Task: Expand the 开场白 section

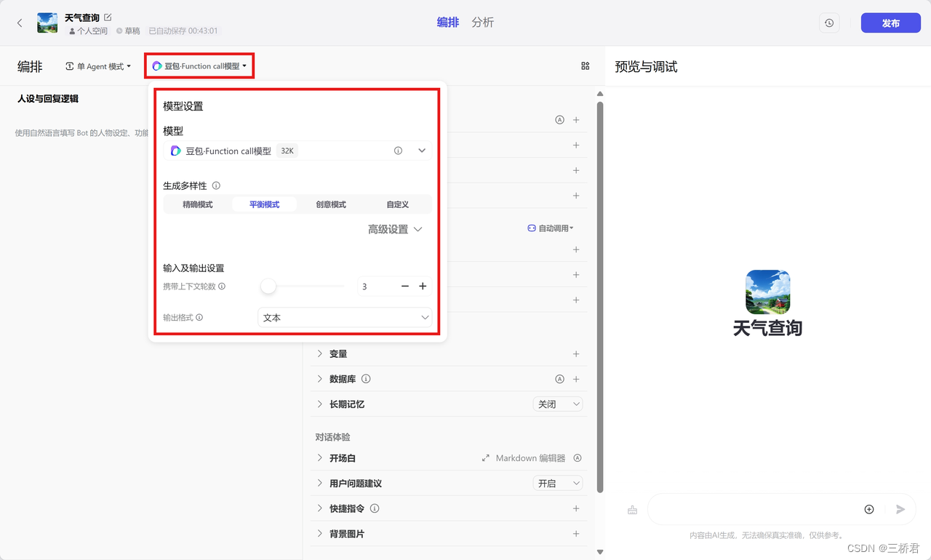Action: point(319,458)
